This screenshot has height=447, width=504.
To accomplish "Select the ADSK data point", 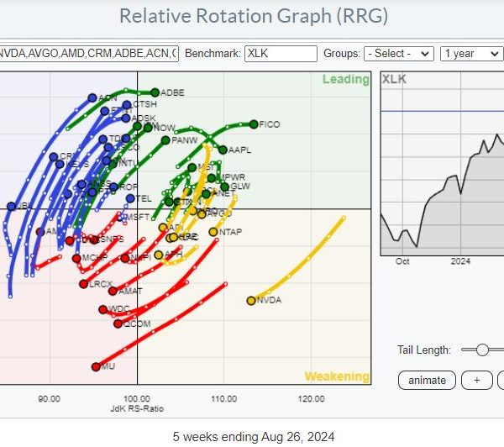I will pos(126,118).
